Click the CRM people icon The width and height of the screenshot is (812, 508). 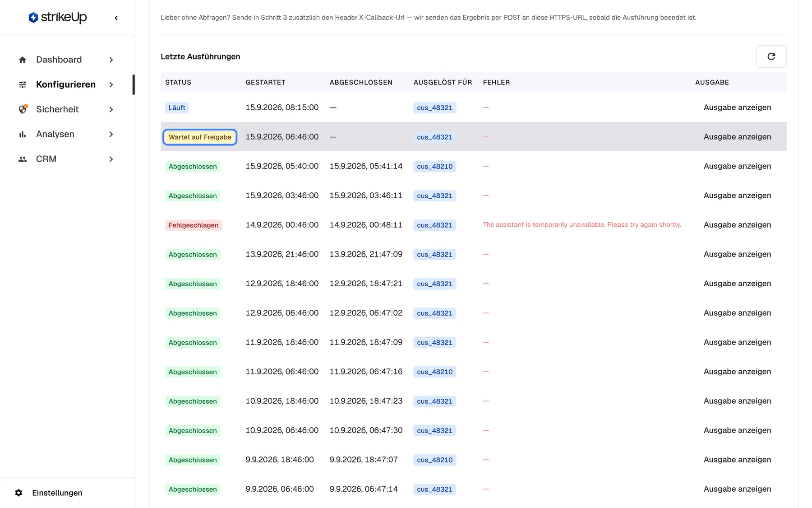(23, 159)
